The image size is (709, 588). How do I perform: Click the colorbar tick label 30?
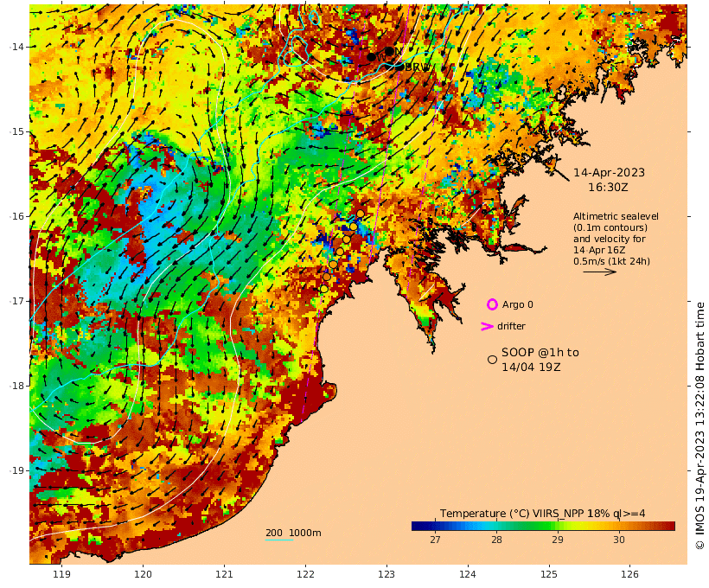[x=619, y=540]
